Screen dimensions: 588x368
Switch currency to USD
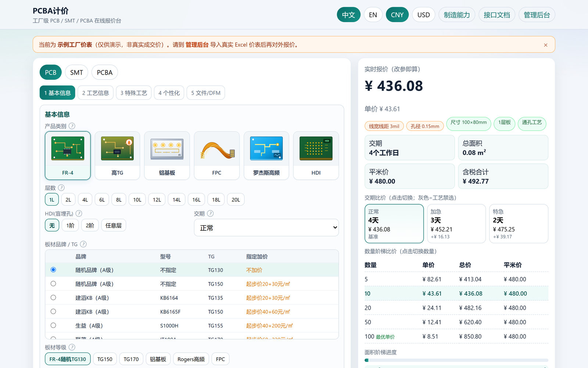point(423,15)
